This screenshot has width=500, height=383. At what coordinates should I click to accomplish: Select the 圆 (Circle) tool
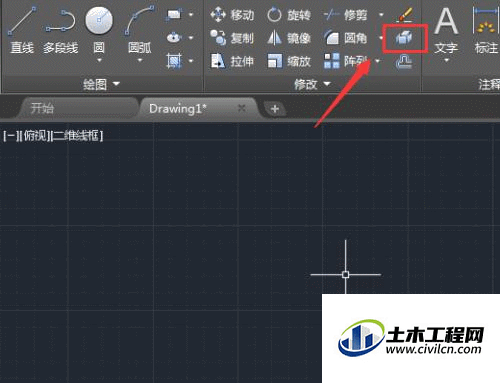point(99,30)
